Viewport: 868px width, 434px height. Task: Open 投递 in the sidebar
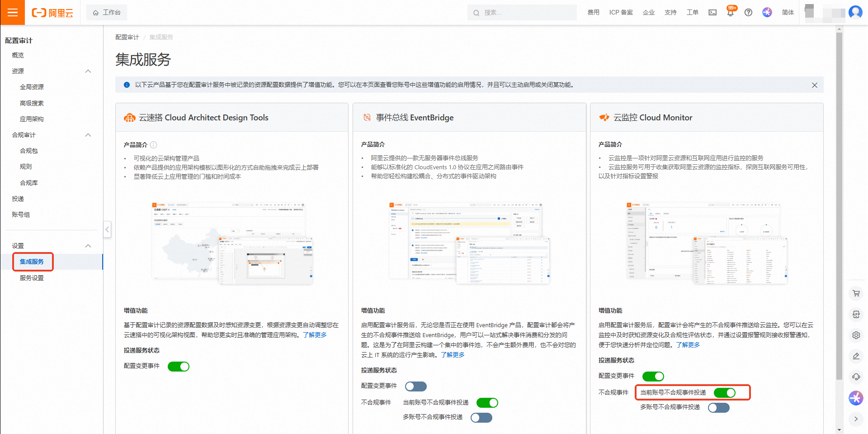[18, 199]
